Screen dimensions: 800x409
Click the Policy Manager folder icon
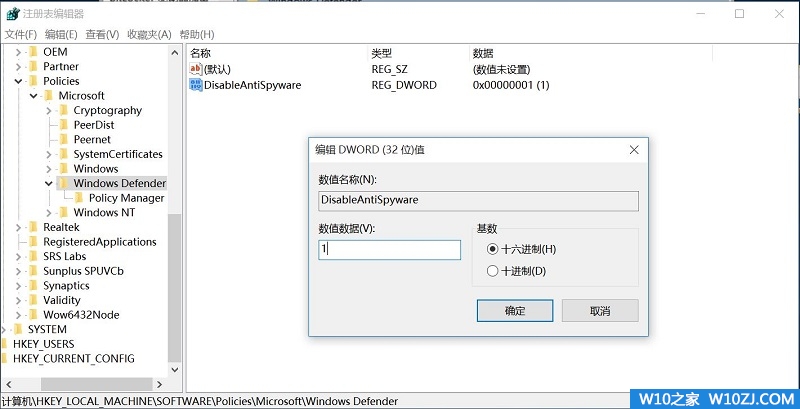point(80,198)
